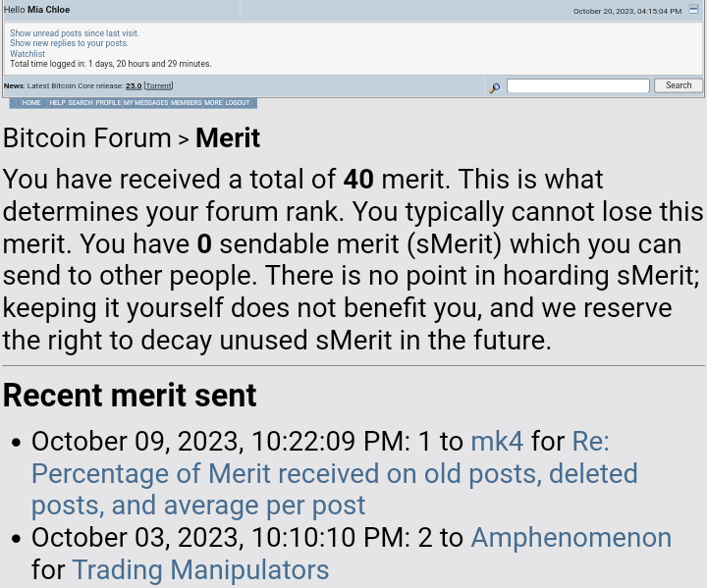
Task: Click the Torrent link in the news
Action: (158, 85)
